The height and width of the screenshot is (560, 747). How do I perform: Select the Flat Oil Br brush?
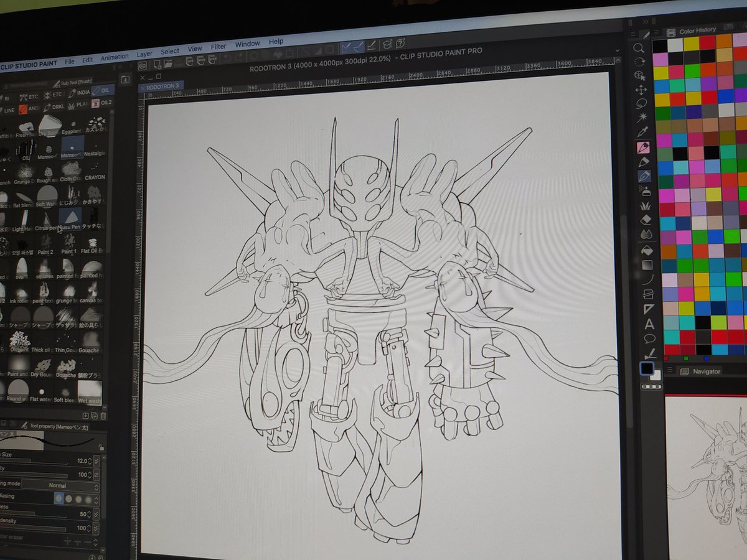pos(93,245)
